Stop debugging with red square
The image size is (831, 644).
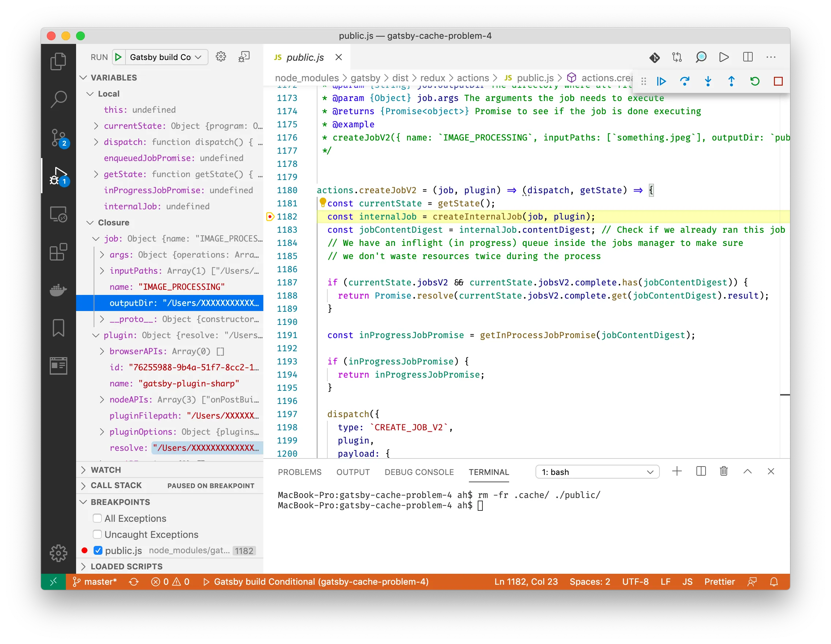point(778,81)
